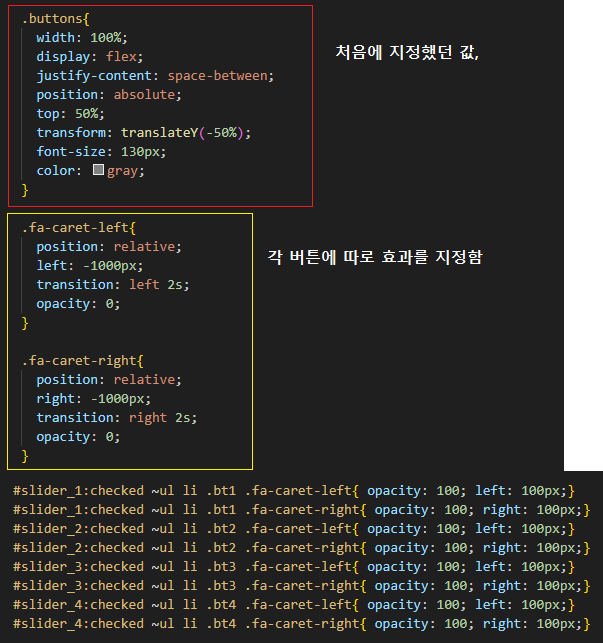This screenshot has height=643, width=603.
Task: Click the 'gray' color value text
Action: click(x=122, y=171)
